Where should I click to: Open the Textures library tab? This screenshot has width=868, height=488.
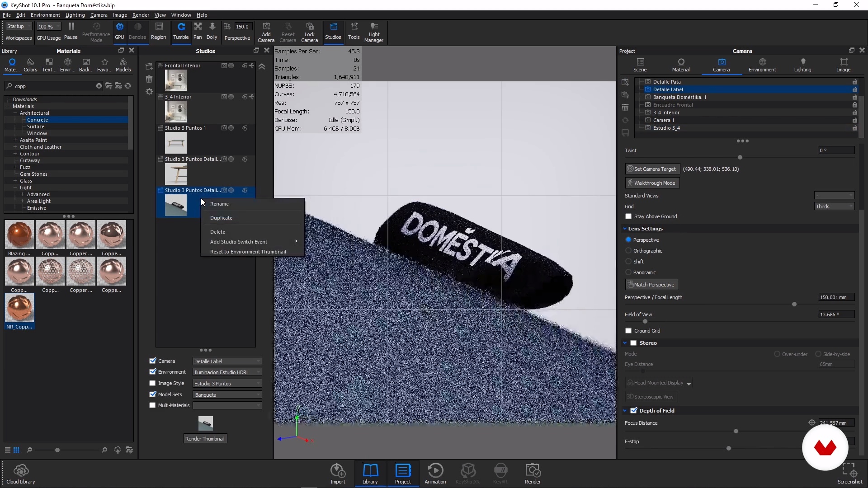49,65
